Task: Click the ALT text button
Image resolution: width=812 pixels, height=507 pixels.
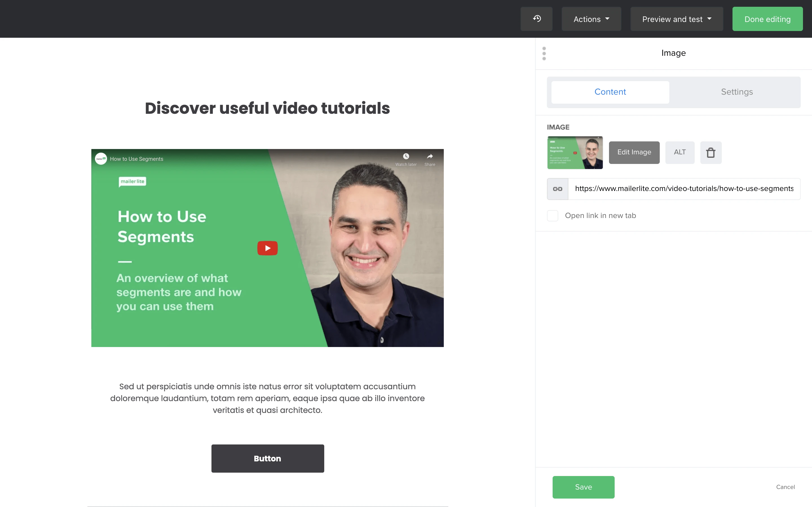Action: pyautogui.click(x=679, y=152)
